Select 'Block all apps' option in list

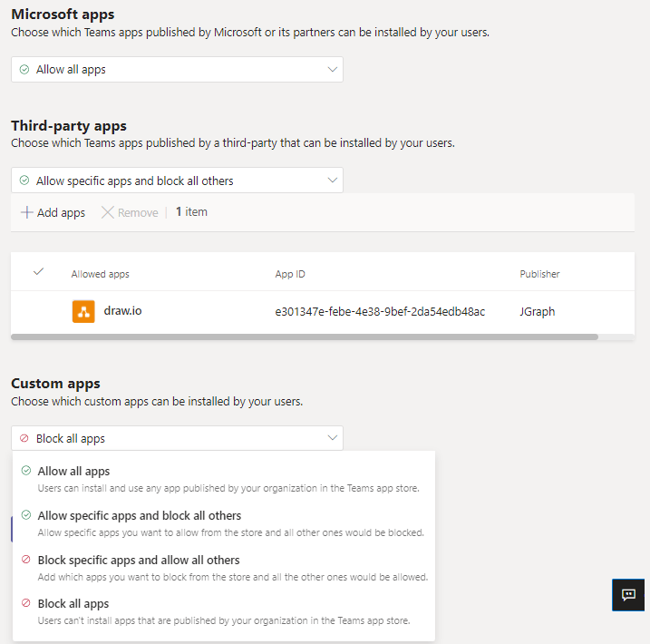(x=73, y=604)
